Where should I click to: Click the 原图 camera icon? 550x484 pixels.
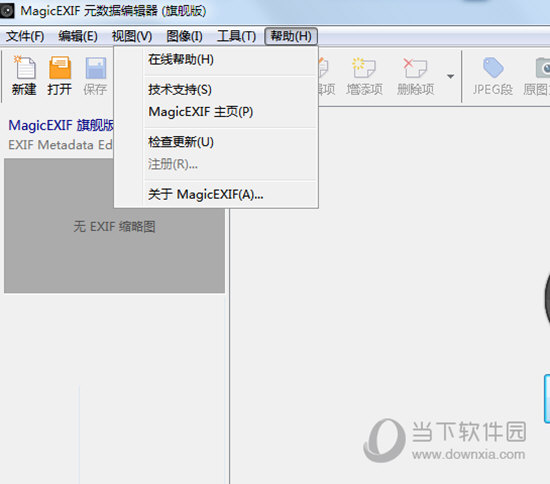tap(543, 67)
